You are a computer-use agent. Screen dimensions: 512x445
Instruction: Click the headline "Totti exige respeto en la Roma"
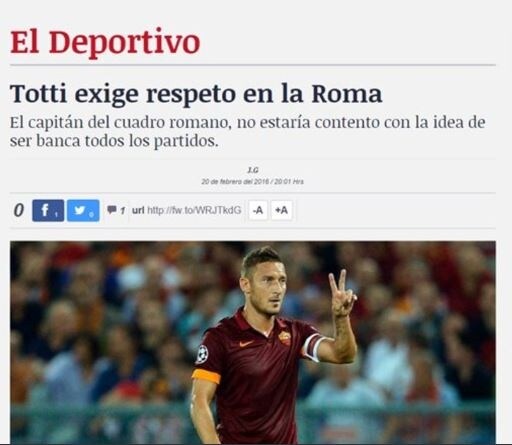[196, 95]
